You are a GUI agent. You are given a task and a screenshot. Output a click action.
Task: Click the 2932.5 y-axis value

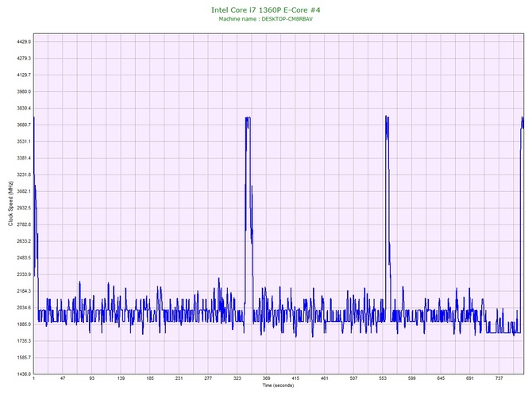coord(24,208)
